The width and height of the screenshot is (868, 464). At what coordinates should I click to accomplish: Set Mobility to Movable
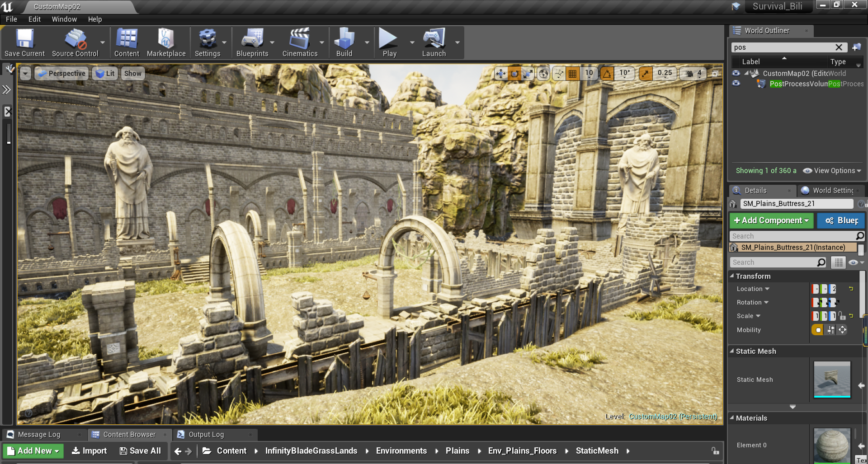(843, 330)
